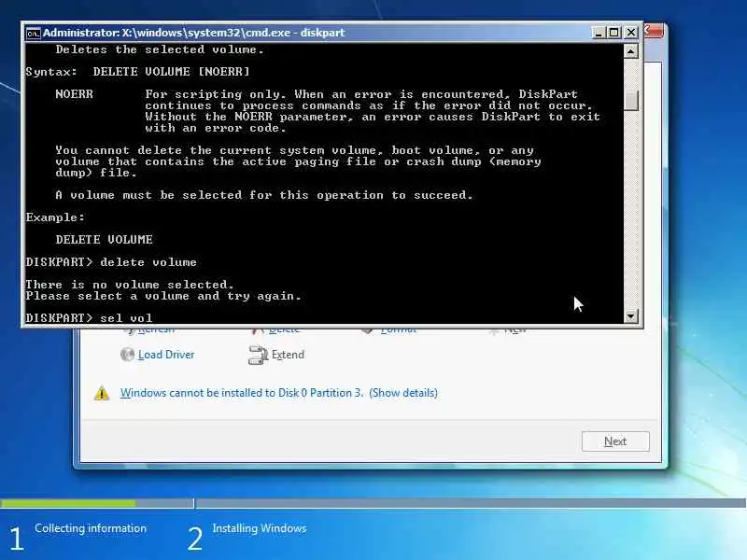Close the diskpart command window
Viewport: 747px width, 560px height.
[631, 33]
